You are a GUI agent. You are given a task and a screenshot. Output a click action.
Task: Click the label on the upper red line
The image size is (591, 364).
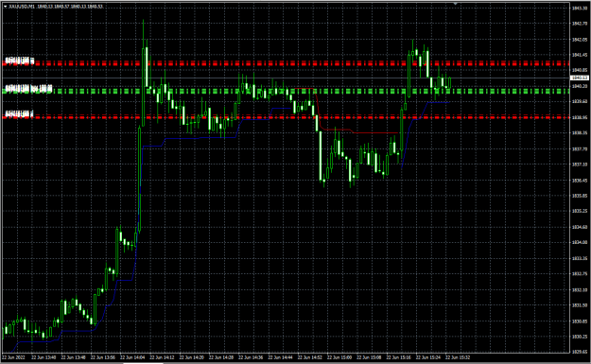tap(20, 61)
